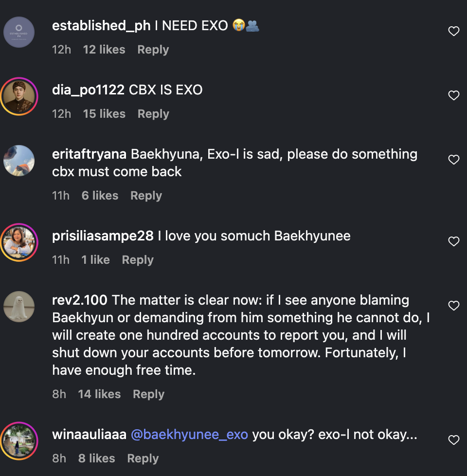Reply to the "CBX IS EXO" comment
This screenshot has width=467, height=476.
pos(153,114)
